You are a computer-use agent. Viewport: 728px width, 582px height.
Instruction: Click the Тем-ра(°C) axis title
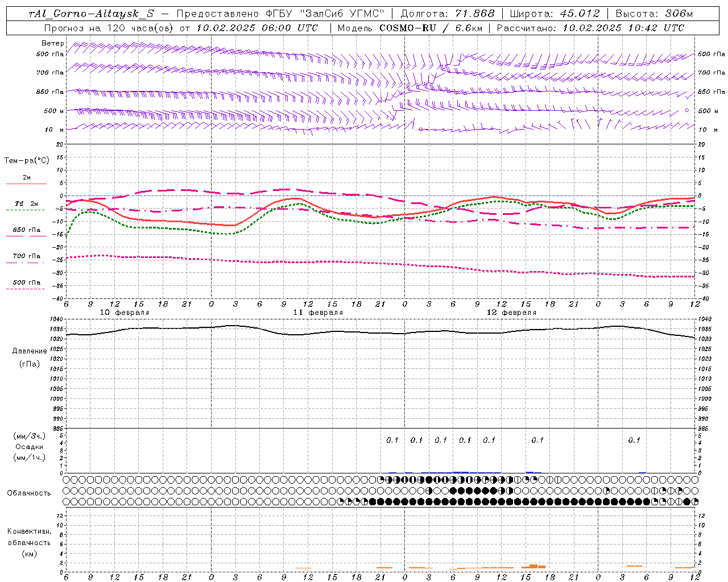tap(27, 161)
